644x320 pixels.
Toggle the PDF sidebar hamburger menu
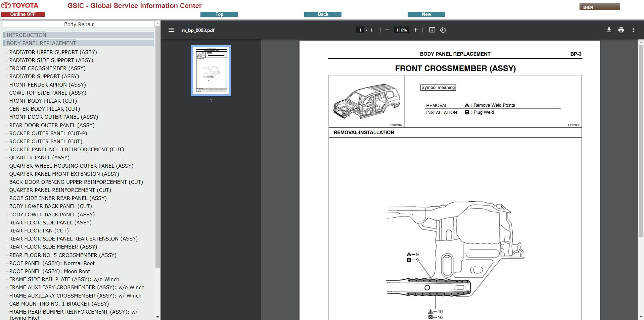(x=171, y=30)
